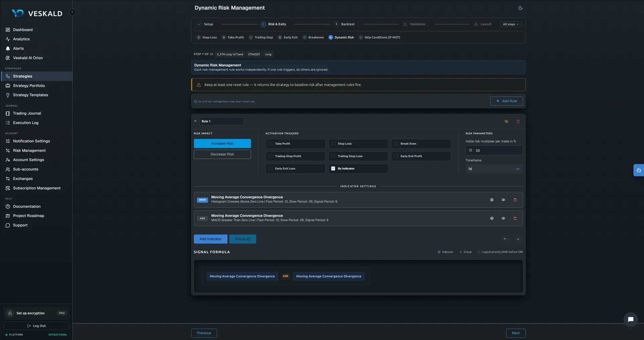
Task: Collapse Rule 1 with the chevron
Action: pos(195,121)
